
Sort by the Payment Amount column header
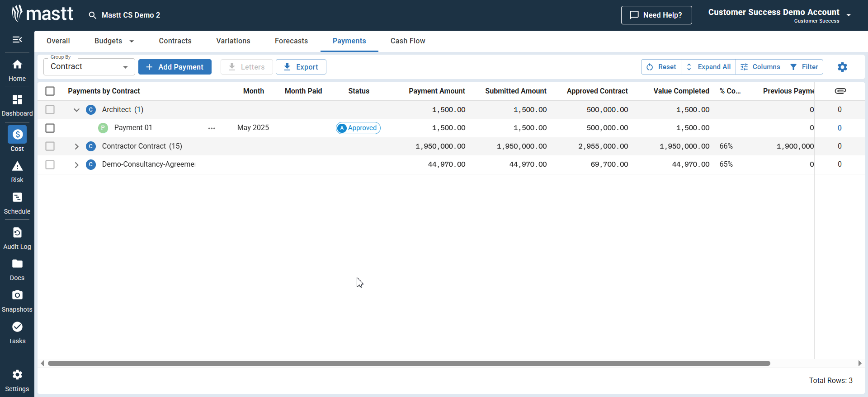pyautogui.click(x=437, y=91)
